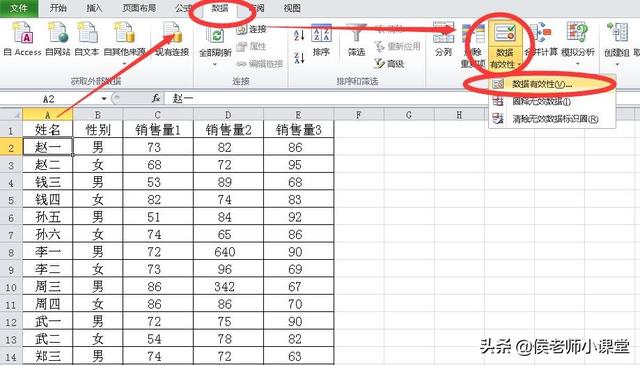Switch to the 开始 tab
This screenshot has height=365, width=640.
click(x=58, y=8)
